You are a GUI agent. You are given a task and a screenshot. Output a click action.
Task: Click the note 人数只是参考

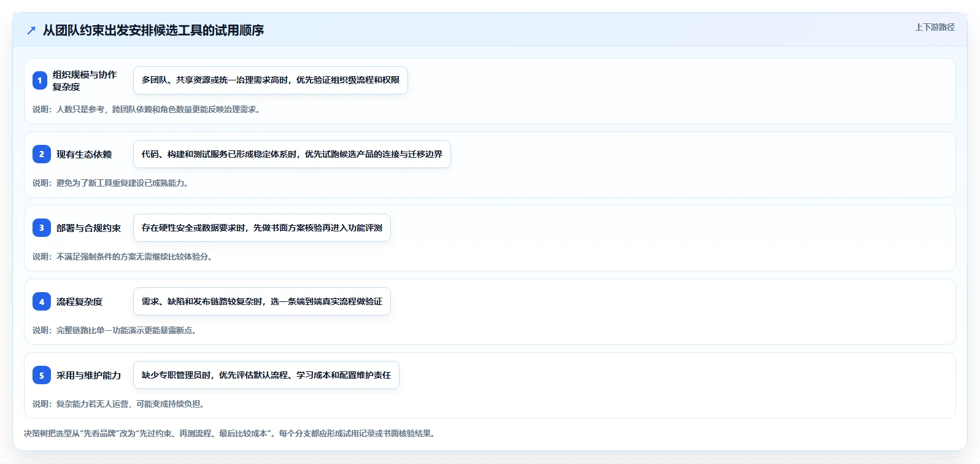148,109
